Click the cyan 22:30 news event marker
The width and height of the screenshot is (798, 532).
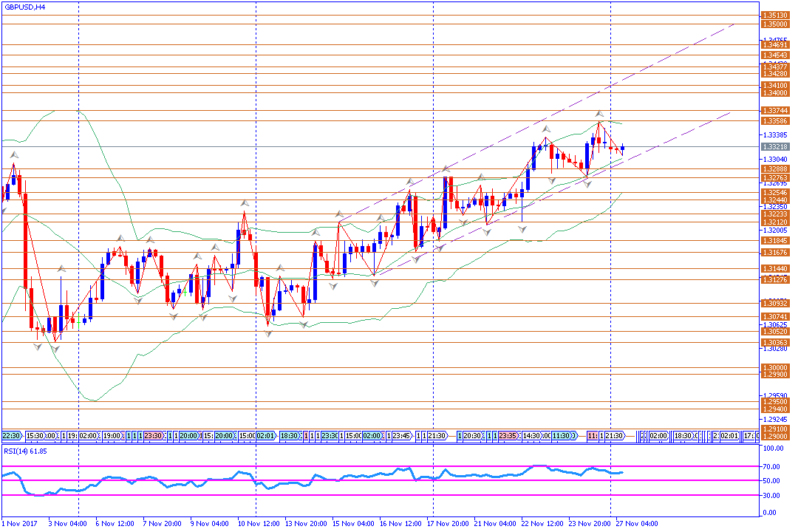point(12,436)
